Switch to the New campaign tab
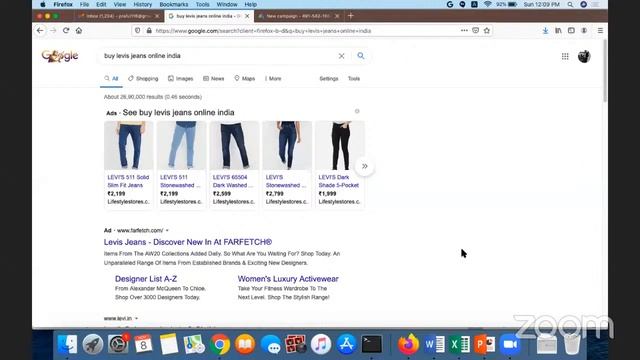Viewport: 640px width, 360px height. (x=299, y=16)
